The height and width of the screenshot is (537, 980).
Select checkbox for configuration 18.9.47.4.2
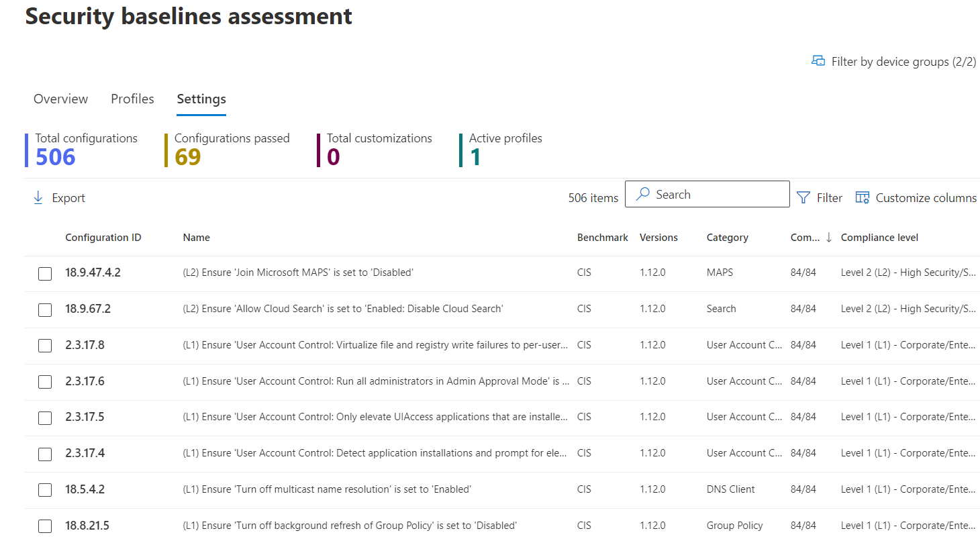[x=45, y=273]
